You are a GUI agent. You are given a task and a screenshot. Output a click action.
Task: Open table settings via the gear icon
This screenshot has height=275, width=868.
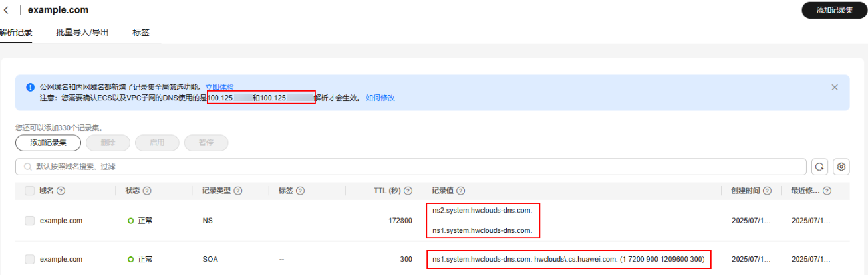[841, 167]
